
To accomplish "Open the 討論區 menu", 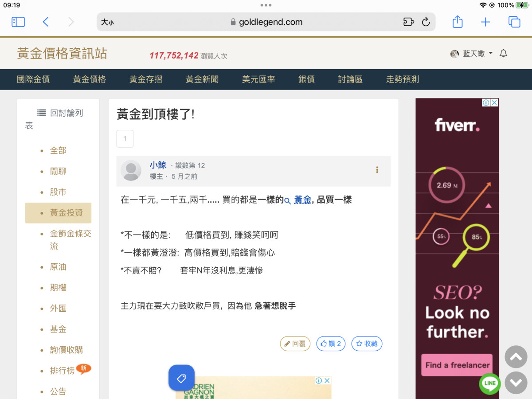I will [350, 79].
